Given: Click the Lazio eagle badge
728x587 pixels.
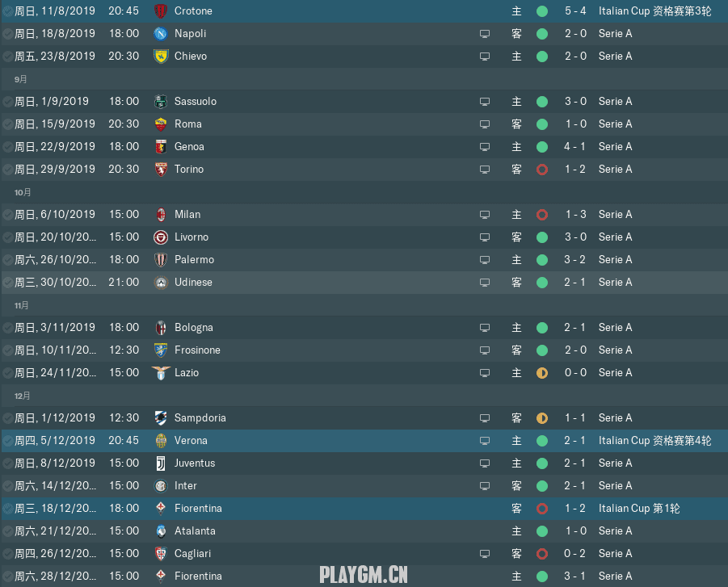Looking at the screenshot, I should [161, 372].
